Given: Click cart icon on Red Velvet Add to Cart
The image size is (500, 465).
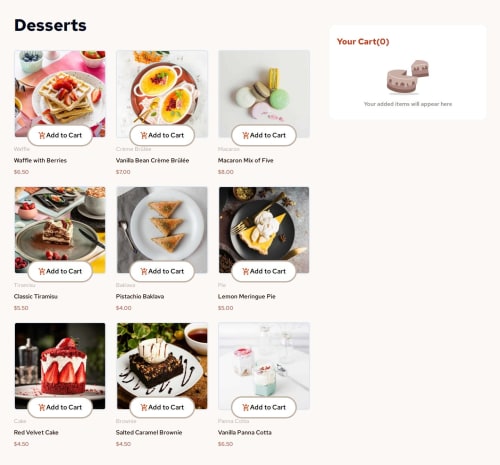Looking at the screenshot, I should [42, 407].
